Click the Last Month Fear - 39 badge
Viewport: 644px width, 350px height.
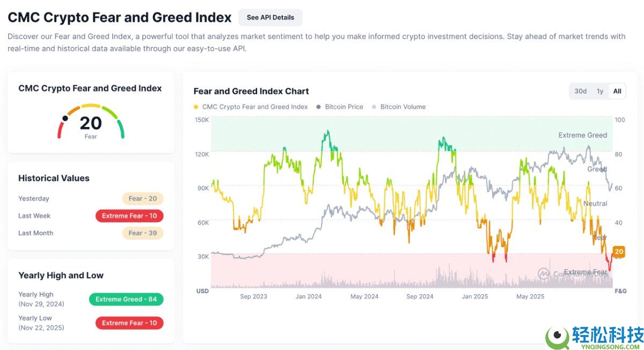pos(143,233)
